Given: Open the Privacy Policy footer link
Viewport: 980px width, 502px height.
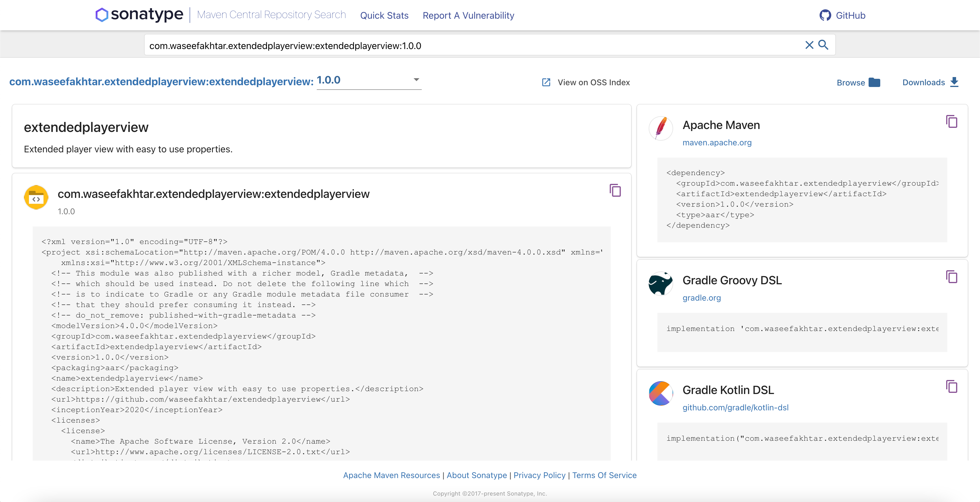Looking at the screenshot, I should (x=539, y=475).
